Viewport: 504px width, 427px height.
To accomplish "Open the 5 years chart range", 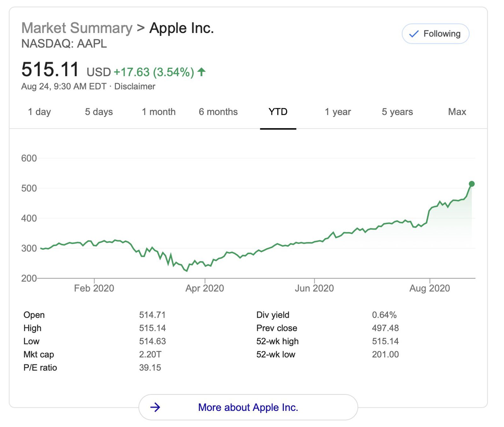I will [398, 111].
